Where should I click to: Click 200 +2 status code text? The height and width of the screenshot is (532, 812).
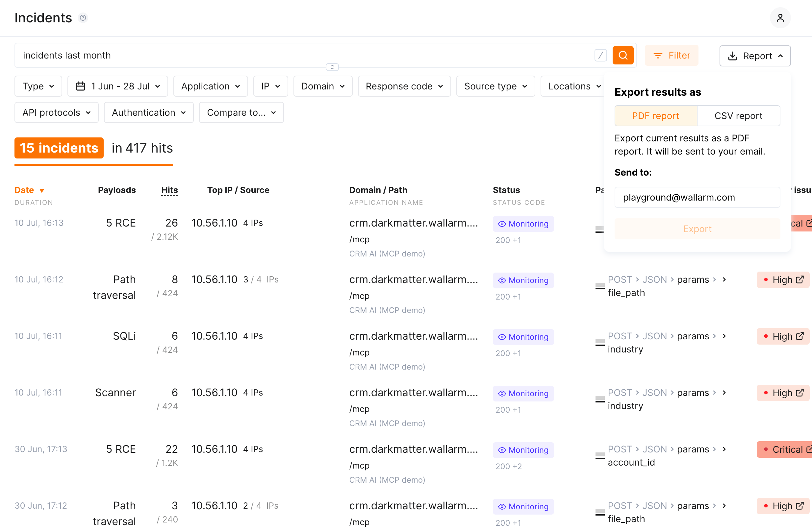point(508,467)
